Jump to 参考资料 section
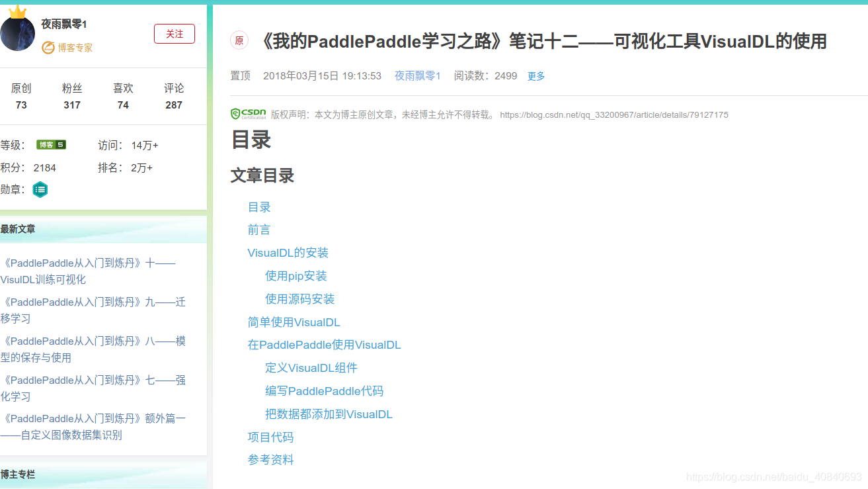 click(270, 460)
